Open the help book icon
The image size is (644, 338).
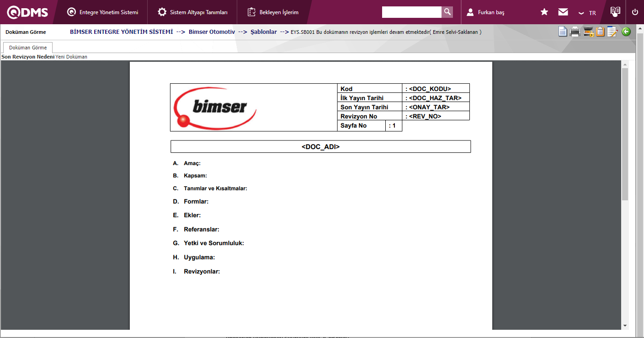(615, 11)
